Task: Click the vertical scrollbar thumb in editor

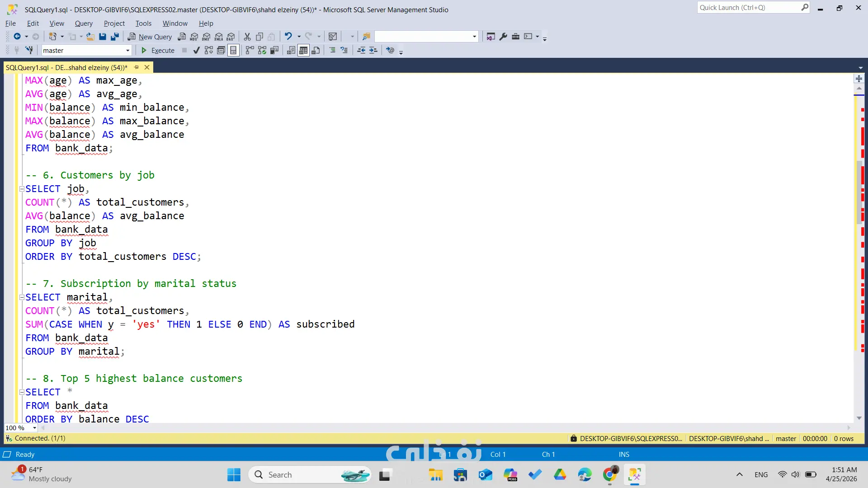Action: (x=859, y=192)
